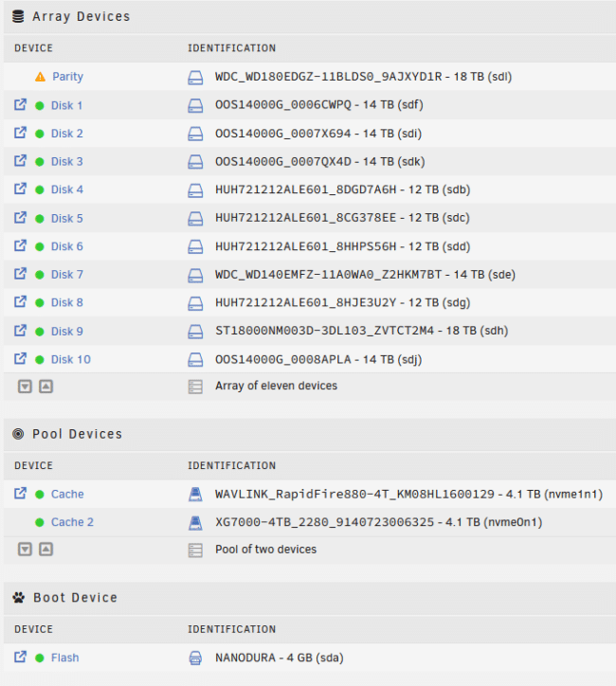Open the browse icon next to Disk 1

[20, 105]
